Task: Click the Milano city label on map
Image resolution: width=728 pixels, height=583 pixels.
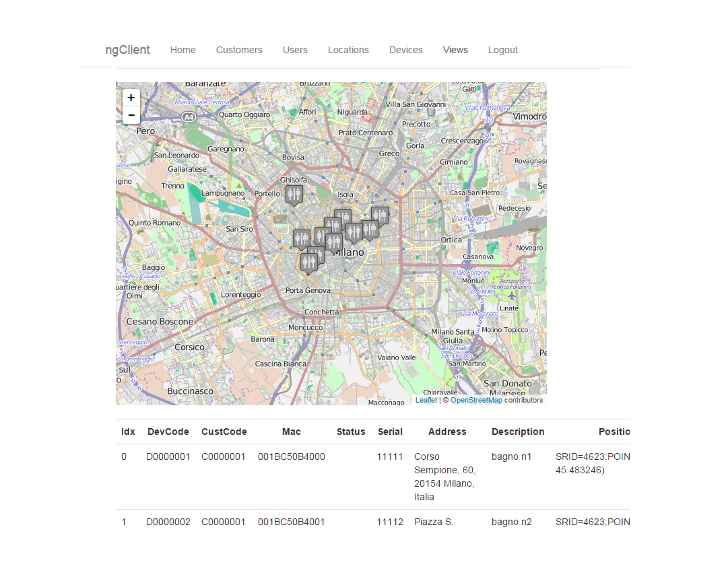Action: [349, 252]
